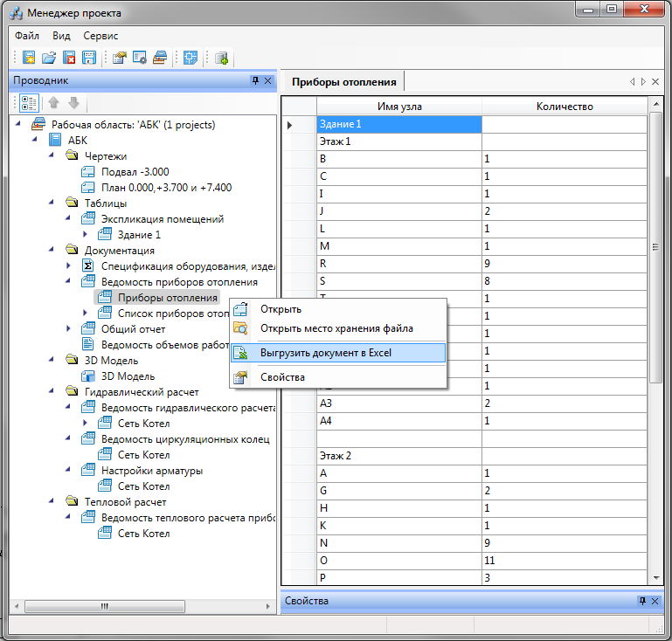This screenshot has width=672, height=641.
Task: Toggle auto-hide pin on the Свойства panel
Action: click(642, 601)
